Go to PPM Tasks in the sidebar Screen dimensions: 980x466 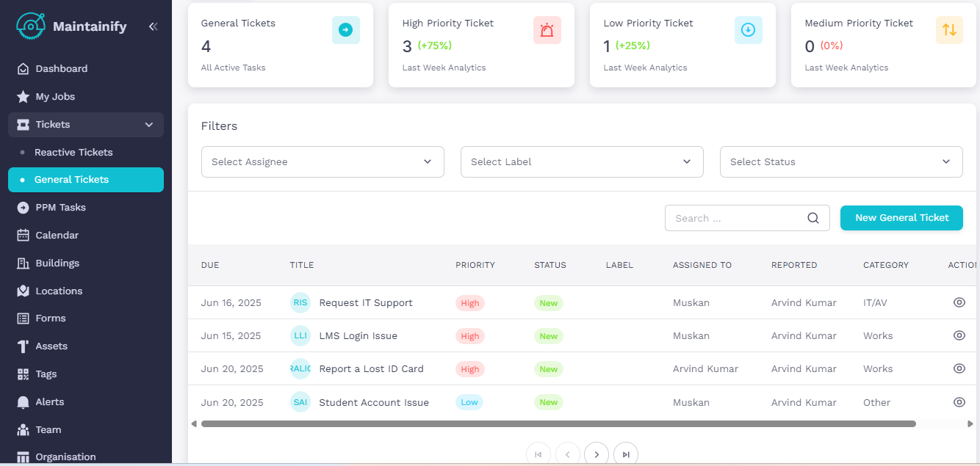click(x=60, y=208)
